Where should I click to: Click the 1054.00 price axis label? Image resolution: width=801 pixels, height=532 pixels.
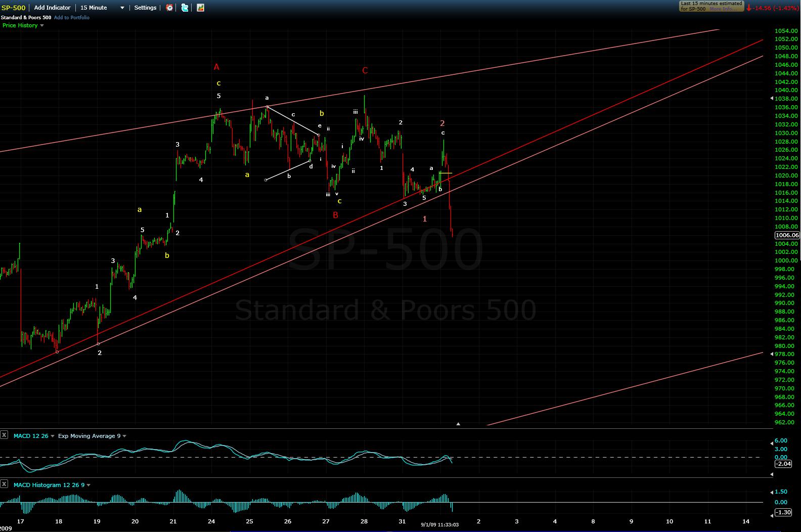click(x=786, y=31)
